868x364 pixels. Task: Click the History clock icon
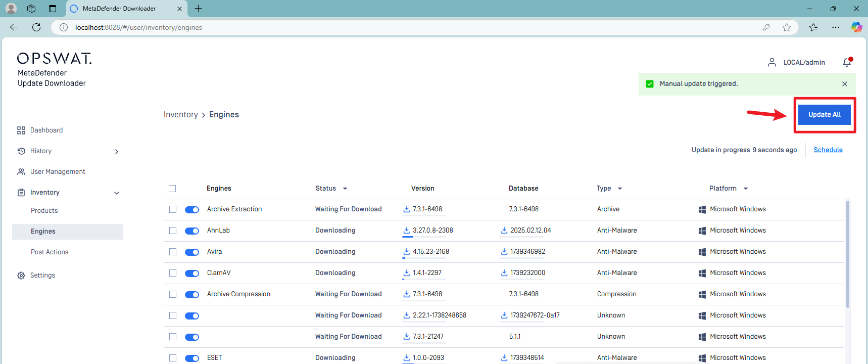(x=21, y=151)
